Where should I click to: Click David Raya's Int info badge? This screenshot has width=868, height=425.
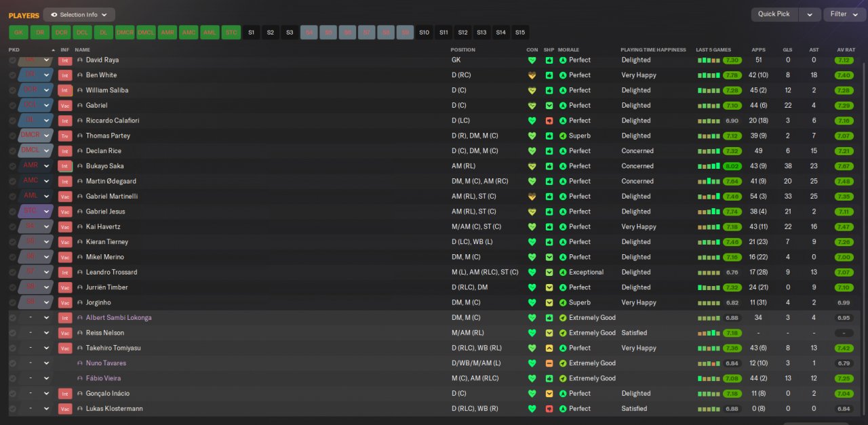click(65, 60)
